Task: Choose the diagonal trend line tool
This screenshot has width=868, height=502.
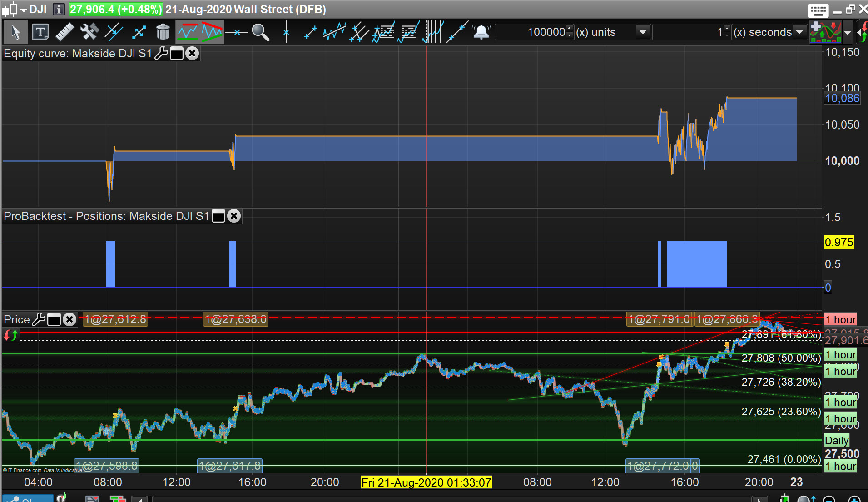Action: [x=310, y=32]
